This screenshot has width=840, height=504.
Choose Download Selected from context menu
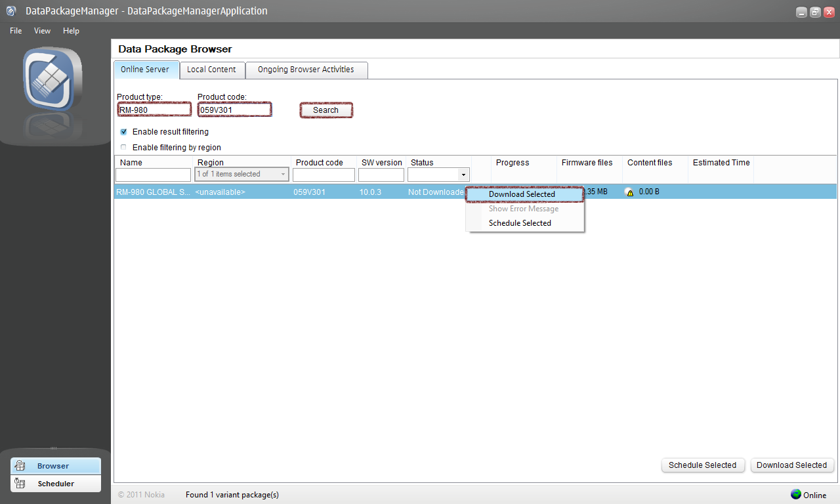pos(522,194)
